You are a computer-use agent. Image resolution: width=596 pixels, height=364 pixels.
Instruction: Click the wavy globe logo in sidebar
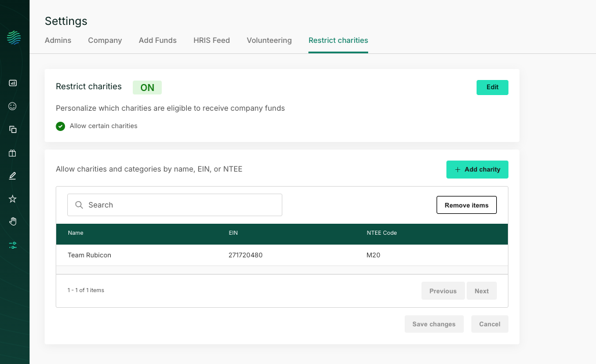click(x=14, y=38)
